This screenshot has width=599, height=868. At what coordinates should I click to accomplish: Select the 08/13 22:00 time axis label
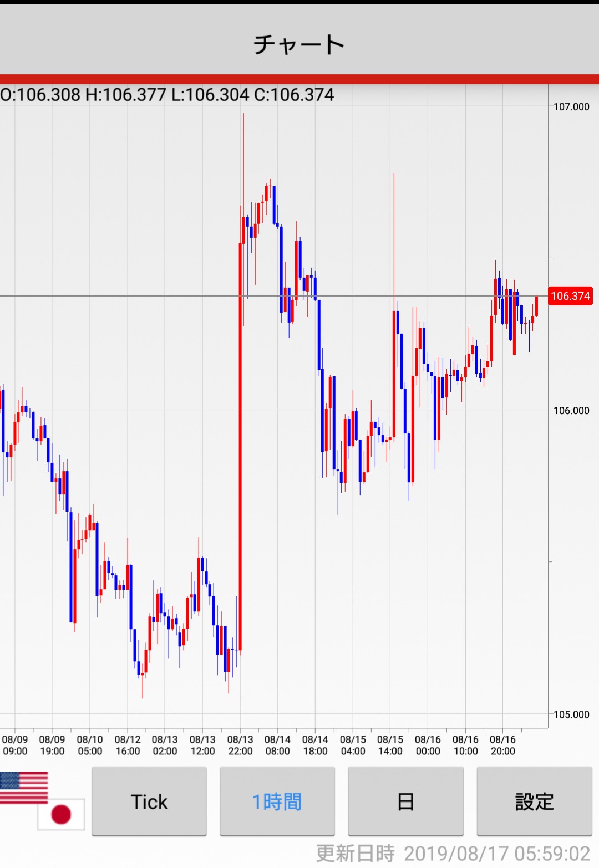pos(240,746)
